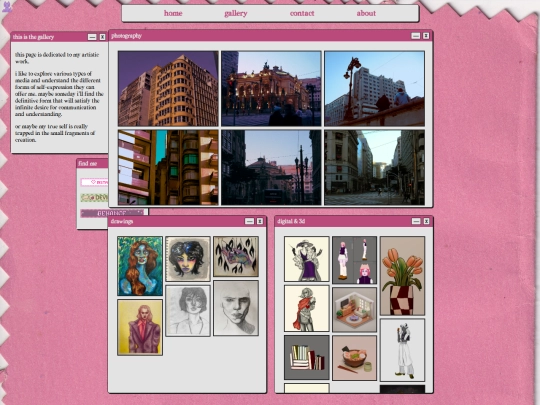This screenshot has height=405, width=540.
Task: Close the drawings window
Action: 260,221
